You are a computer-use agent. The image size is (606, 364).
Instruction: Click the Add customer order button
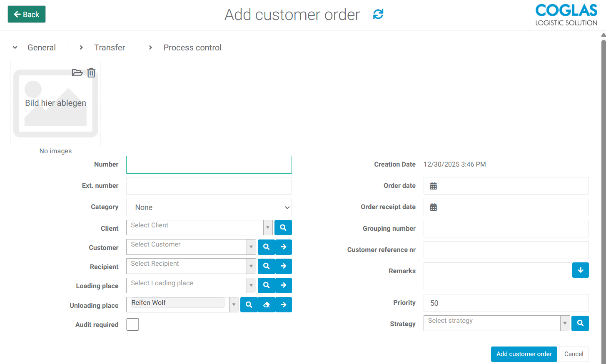(524, 354)
